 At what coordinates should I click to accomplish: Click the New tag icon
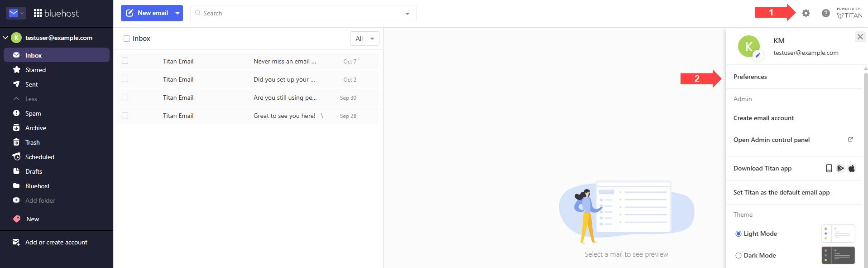pos(17,219)
